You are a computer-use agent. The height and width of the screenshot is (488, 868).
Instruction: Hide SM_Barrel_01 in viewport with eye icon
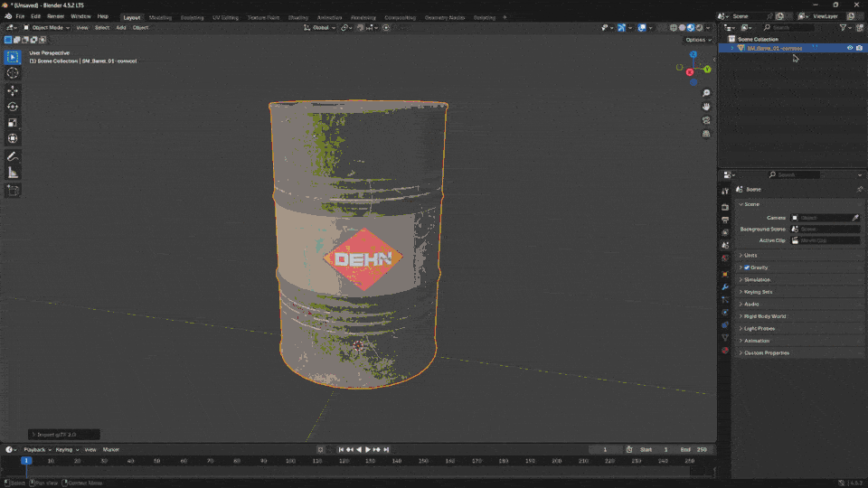(850, 48)
